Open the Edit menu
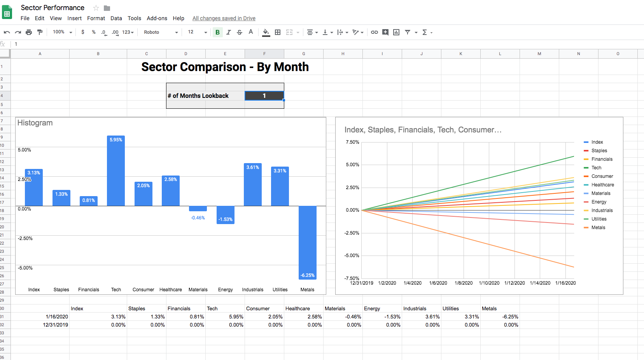 tap(40, 18)
